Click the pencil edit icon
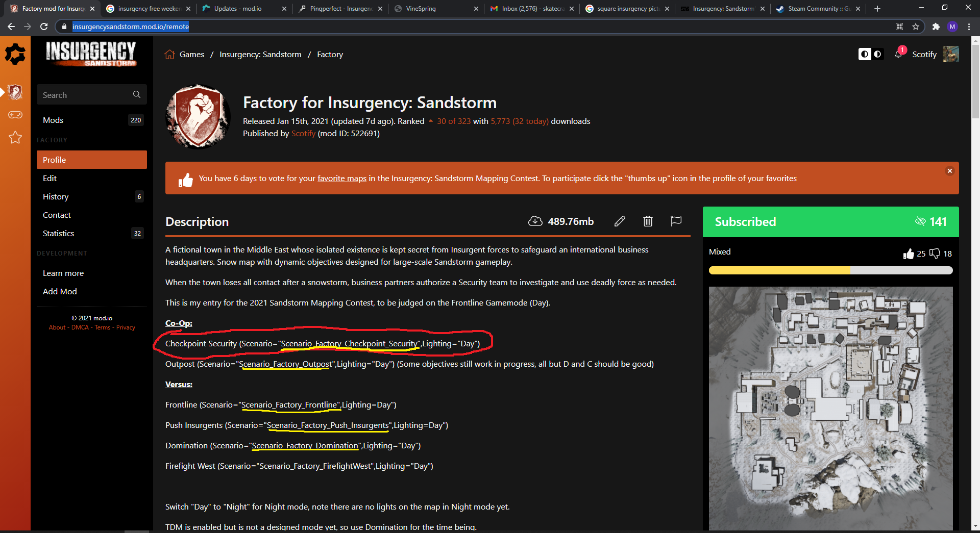Image resolution: width=980 pixels, height=533 pixels. click(x=620, y=221)
